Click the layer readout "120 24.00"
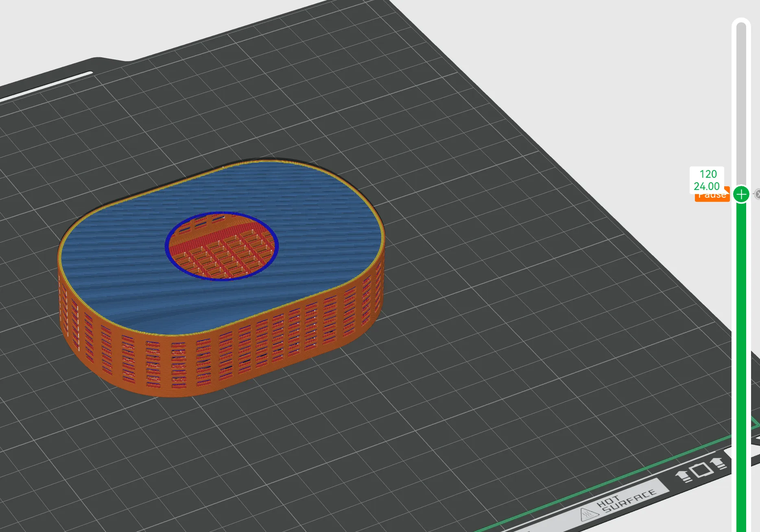This screenshot has width=760, height=532. pyautogui.click(x=707, y=180)
